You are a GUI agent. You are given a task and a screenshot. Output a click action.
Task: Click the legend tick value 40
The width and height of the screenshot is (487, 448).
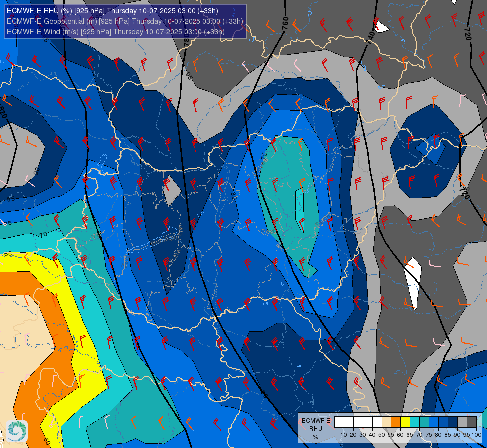(372, 435)
